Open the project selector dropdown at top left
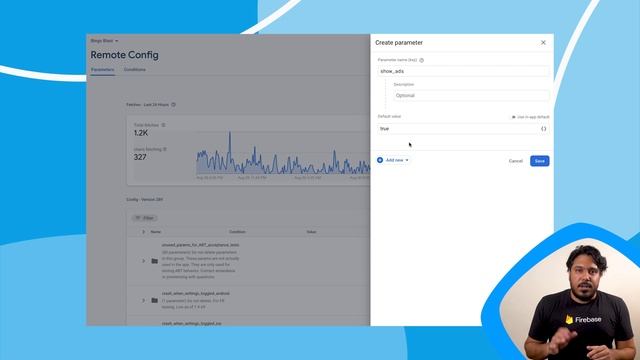This screenshot has height=360, width=640. click(104, 41)
